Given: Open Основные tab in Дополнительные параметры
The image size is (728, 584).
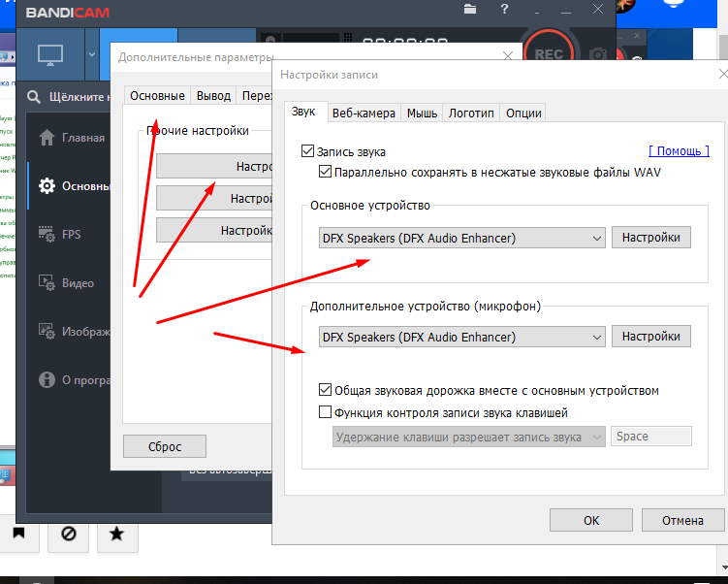Looking at the screenshot, I should [x=157, y=96].
